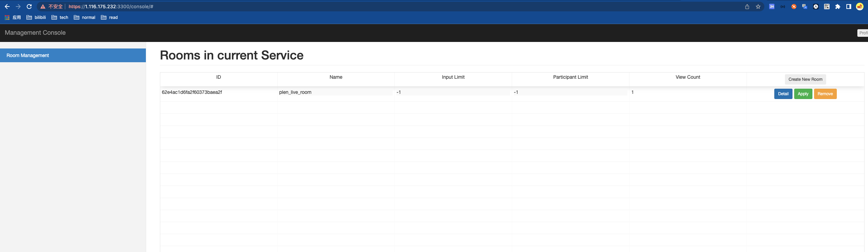The height and width of the screenshot is (252, 868).
Task: Open the Extensions puzzle-piece menu
Action: pyautogui.click(x=838, y=7)
